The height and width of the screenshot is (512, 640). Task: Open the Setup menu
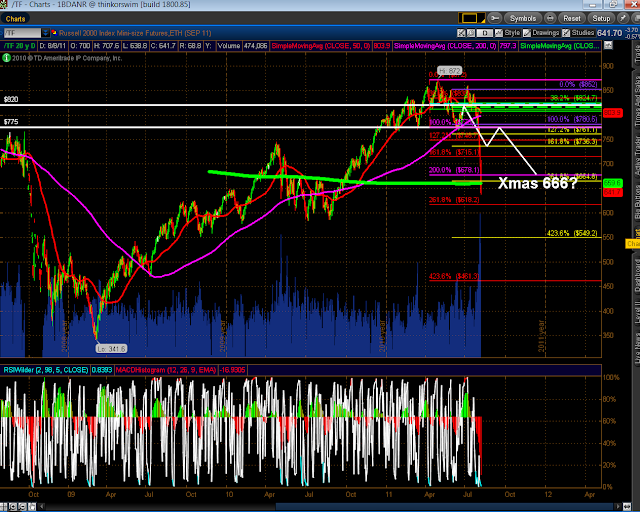(x=601, y=18)
